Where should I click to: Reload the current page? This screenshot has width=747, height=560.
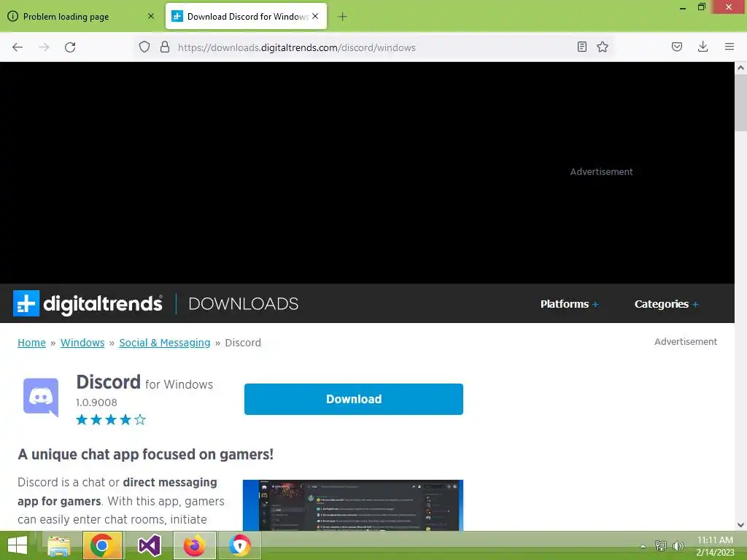[70, 47]
